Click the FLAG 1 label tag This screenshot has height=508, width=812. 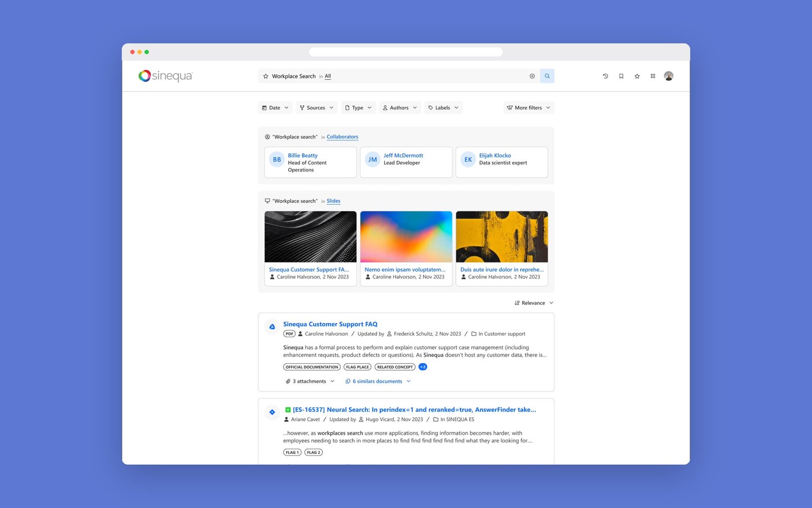click(x=292, y=452)
